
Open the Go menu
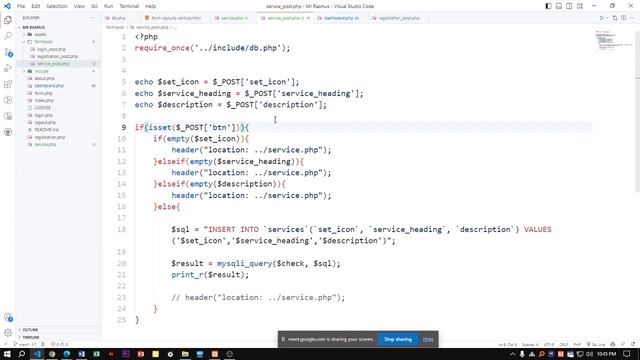(94, 6)
